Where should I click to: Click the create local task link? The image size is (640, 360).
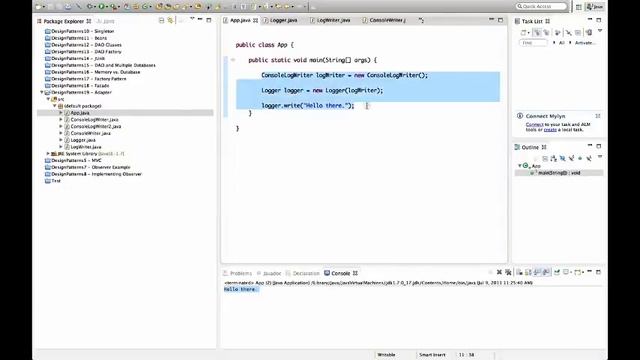coord(550,130)
